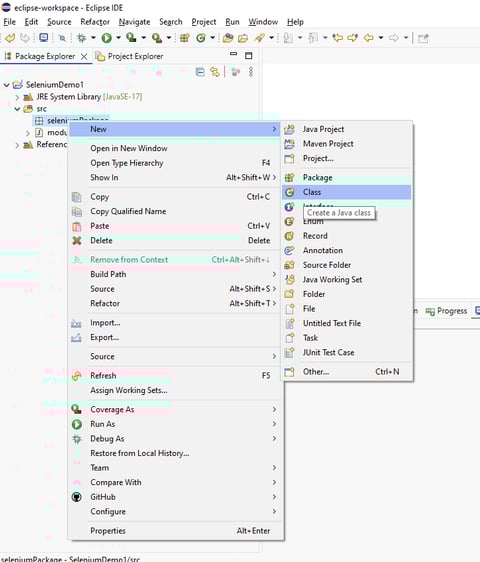Open the Progress view tab
480x562 pixels.
click(446, 311)
